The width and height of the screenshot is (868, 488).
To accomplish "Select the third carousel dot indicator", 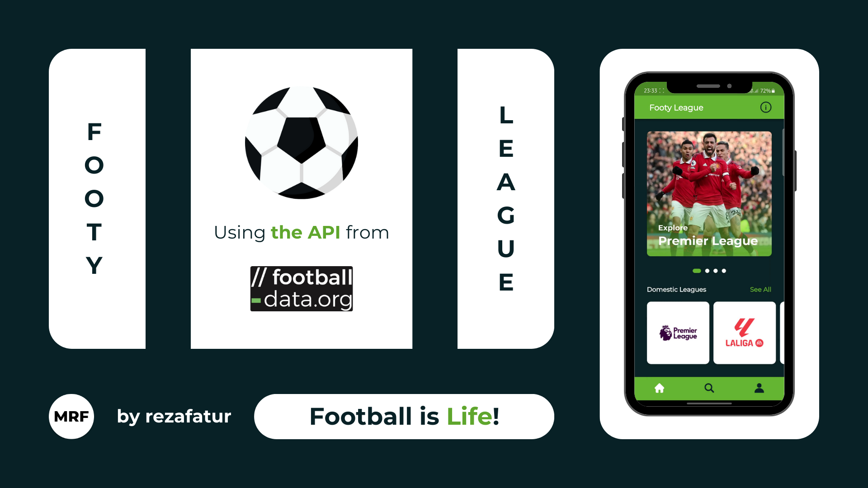I will point(715,271).
